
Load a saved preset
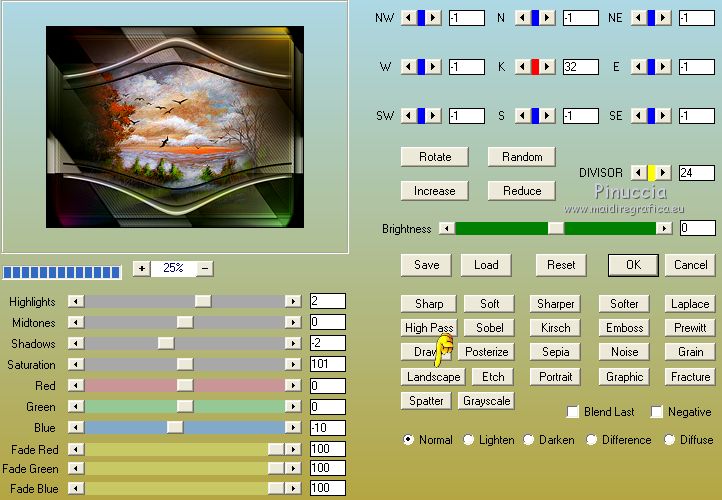pos(486,265)
